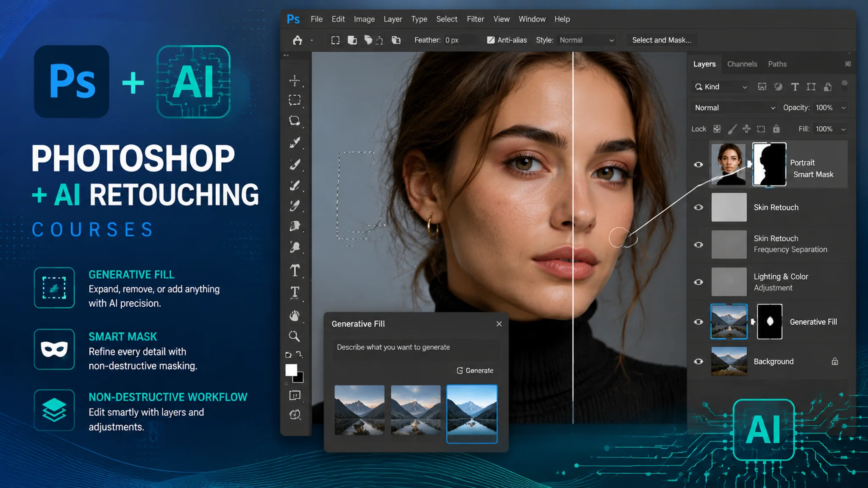The width and height of the screenshot is (868, 488).
Task: Hide the Lighting & Color Adjustment layer
Action: (698, 282)
